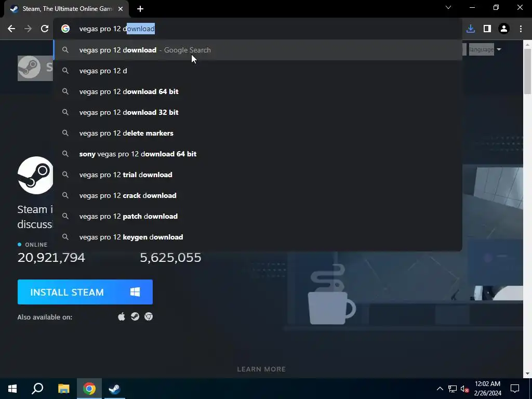The image size is (532, 399).
Task: Click the INSTALL STEAM button
Action: [85, 292]
